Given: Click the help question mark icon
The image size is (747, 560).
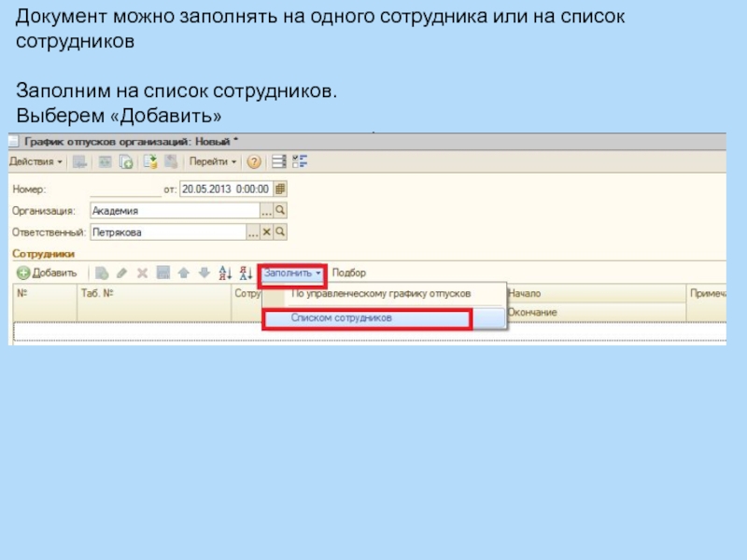Looking at the screenshot, I should 253,161.
